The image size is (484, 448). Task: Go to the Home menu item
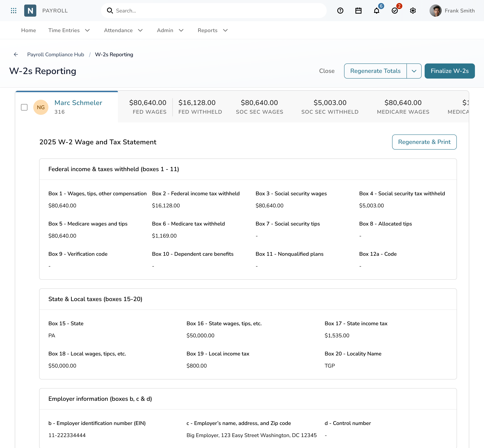point(28,30)
